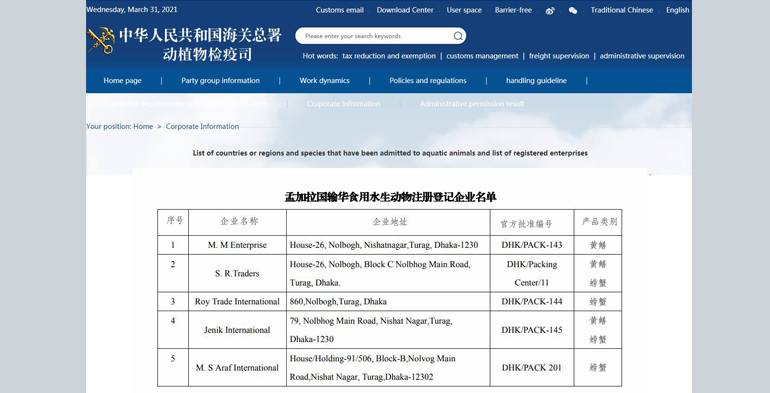Select cell M. S Araf International
The height and width of the screenshot is (393, 770).
pos(237,367)
